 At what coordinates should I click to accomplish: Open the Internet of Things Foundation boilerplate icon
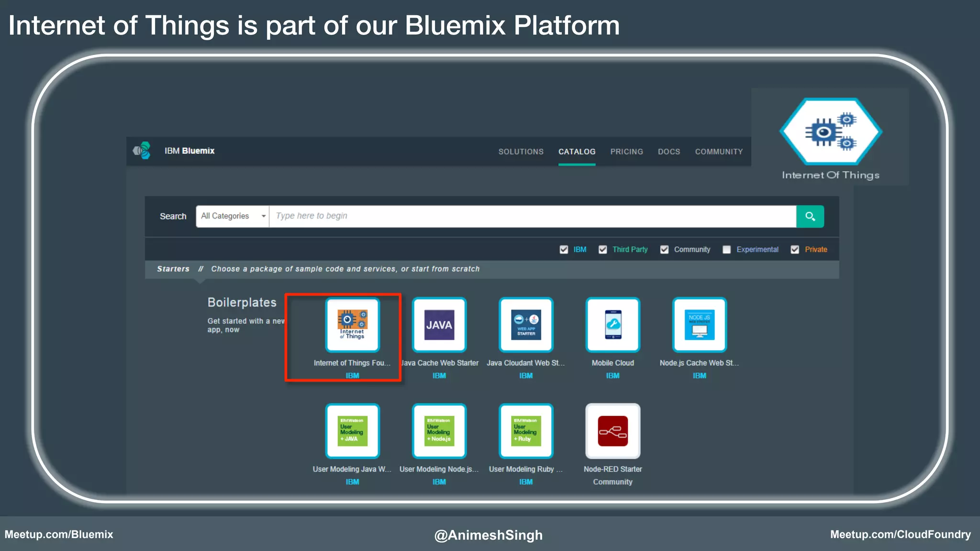[x=353, y=325]
